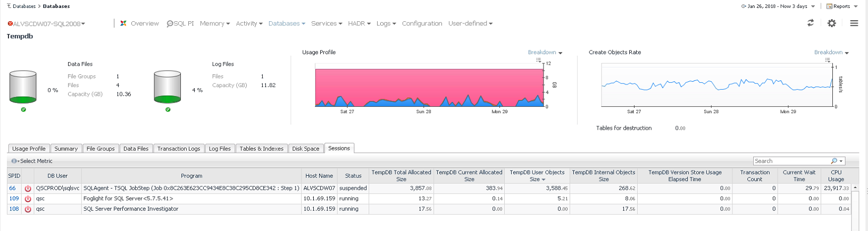Click the refresh icon in top toolbar
The width and height of the screenshot is (868, 231).
(x=810, y=23)
